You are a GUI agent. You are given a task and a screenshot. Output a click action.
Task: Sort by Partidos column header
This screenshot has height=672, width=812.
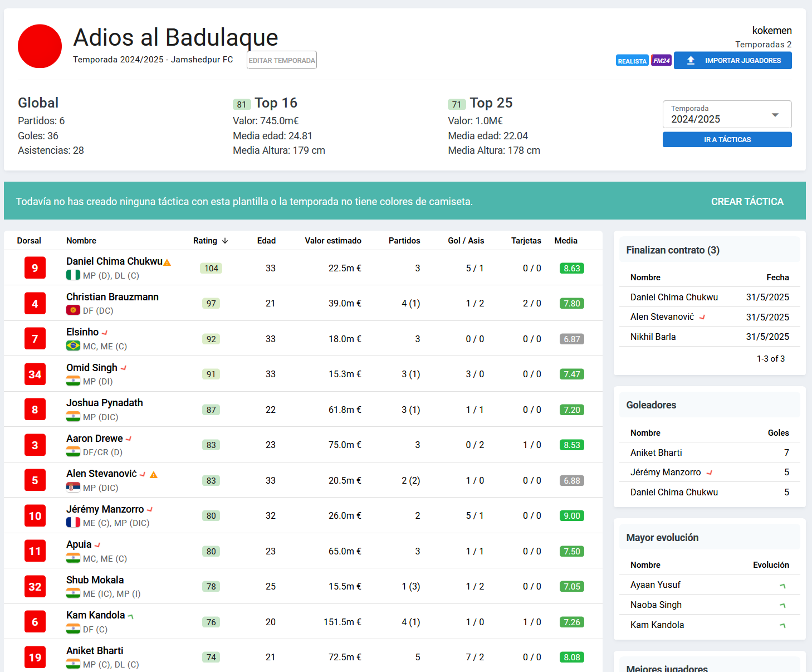coord(404,241)
